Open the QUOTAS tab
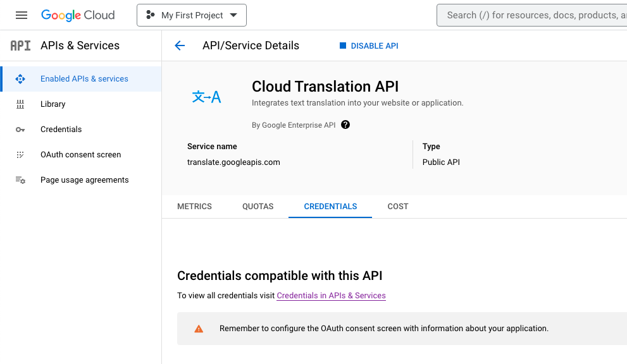The image size is (627, 364). pos(258,206)
